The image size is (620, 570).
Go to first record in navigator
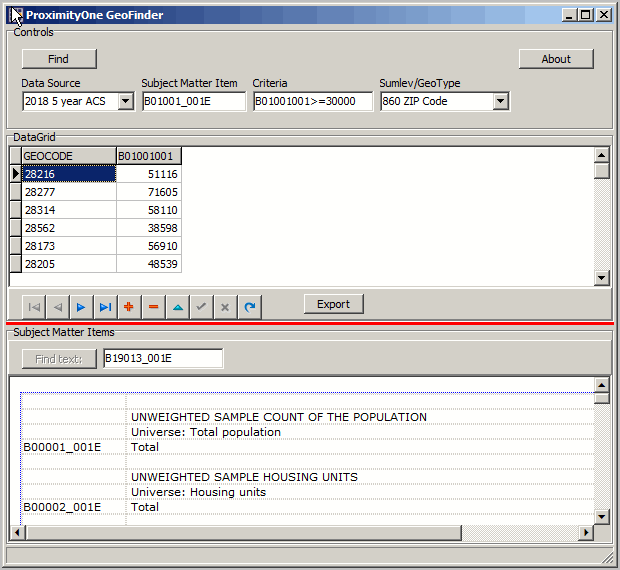point(34,307)
